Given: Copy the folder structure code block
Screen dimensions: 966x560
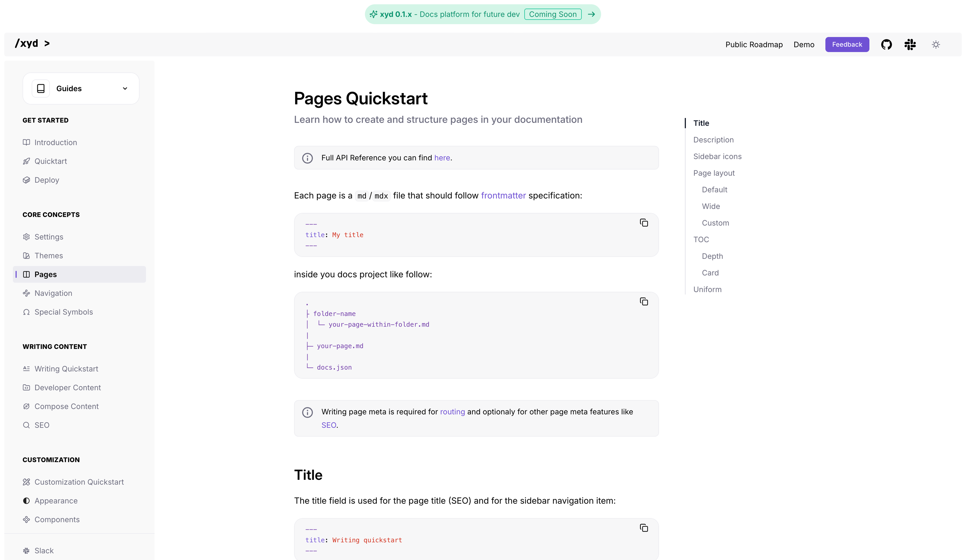Looking at the screenshot, I should tap(644, 301).
